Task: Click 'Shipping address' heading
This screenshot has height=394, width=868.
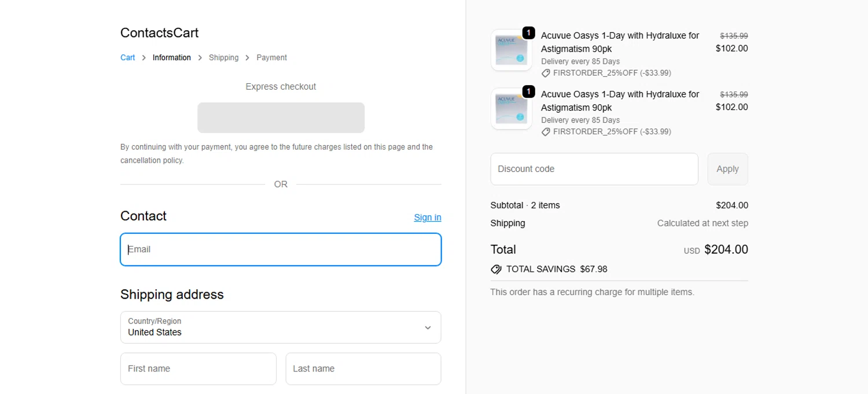Action: [172, 294]
